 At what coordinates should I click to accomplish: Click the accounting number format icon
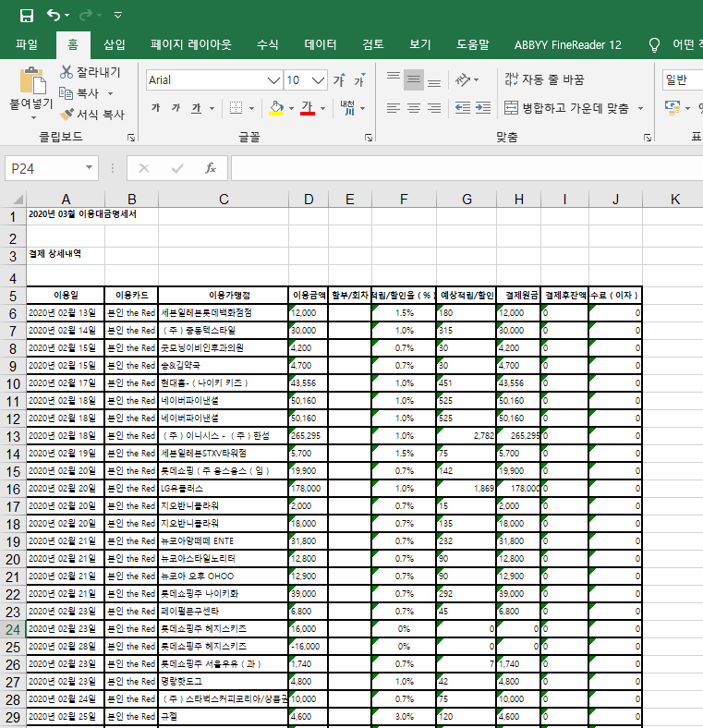coord(673,108)
